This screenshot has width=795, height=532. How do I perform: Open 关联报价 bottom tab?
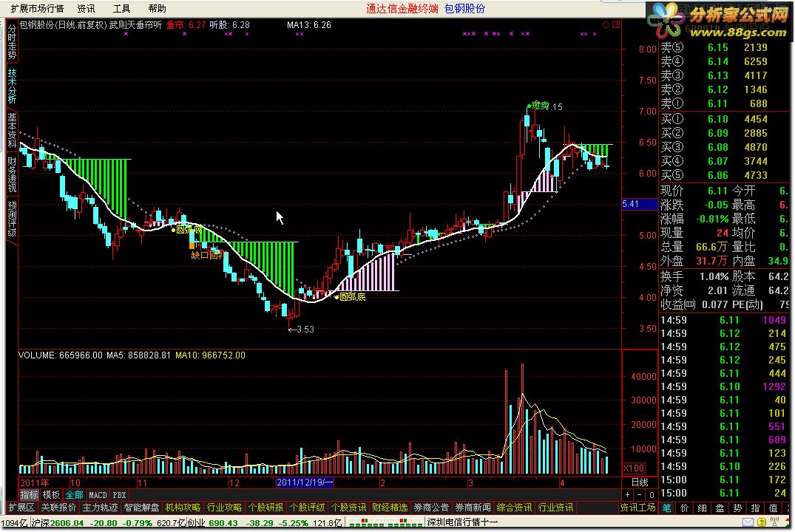click(x=58, y=508)
